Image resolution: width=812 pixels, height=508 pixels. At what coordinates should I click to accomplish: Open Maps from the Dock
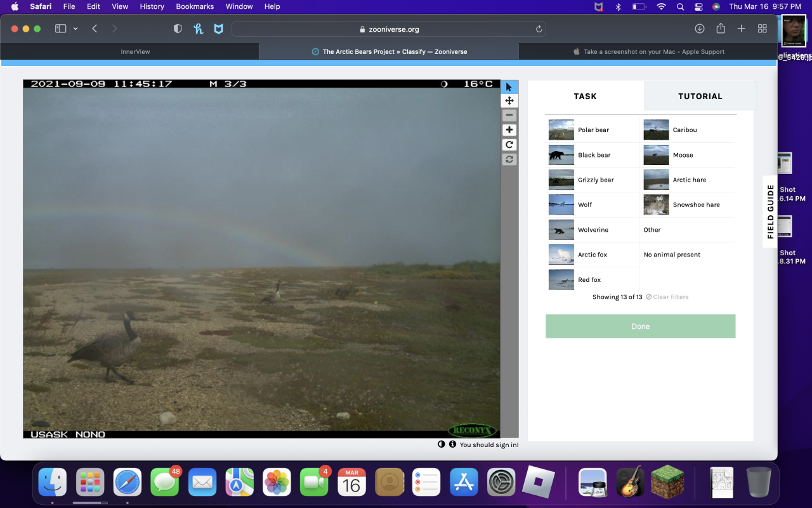click(240, 483)
